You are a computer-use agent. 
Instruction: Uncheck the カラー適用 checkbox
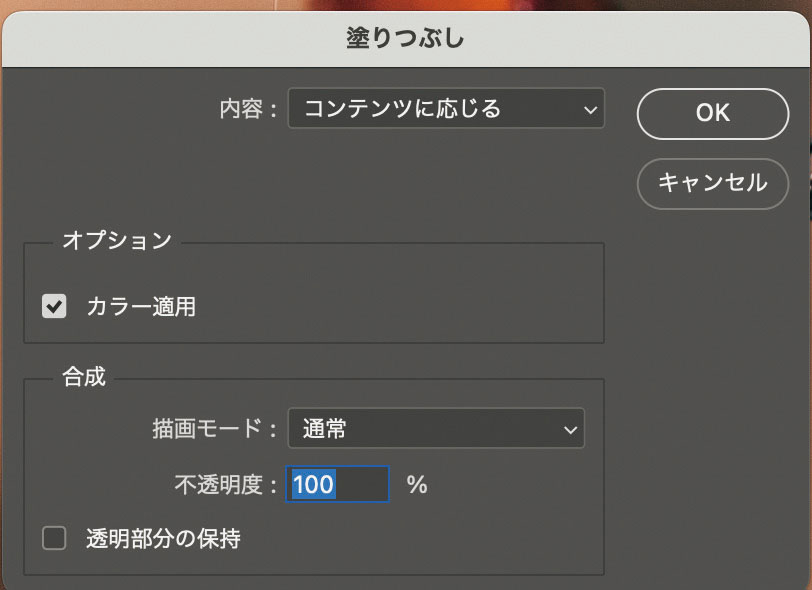(54, 306)
